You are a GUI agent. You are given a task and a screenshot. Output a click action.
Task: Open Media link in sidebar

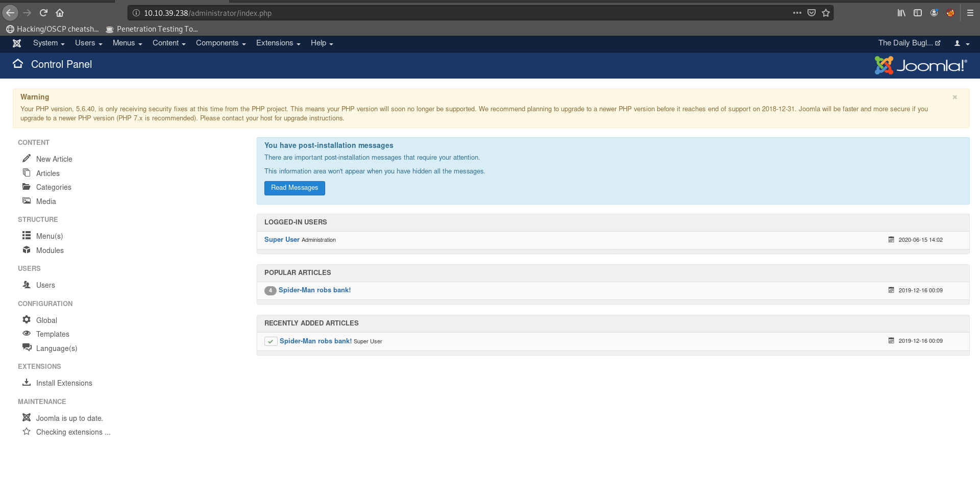click(46, 202)
